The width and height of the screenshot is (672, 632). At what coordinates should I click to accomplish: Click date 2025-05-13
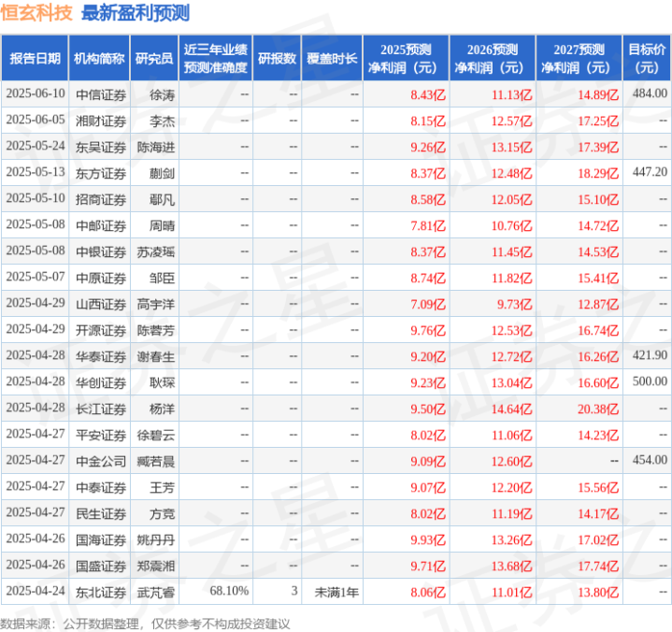coord(36,172)
